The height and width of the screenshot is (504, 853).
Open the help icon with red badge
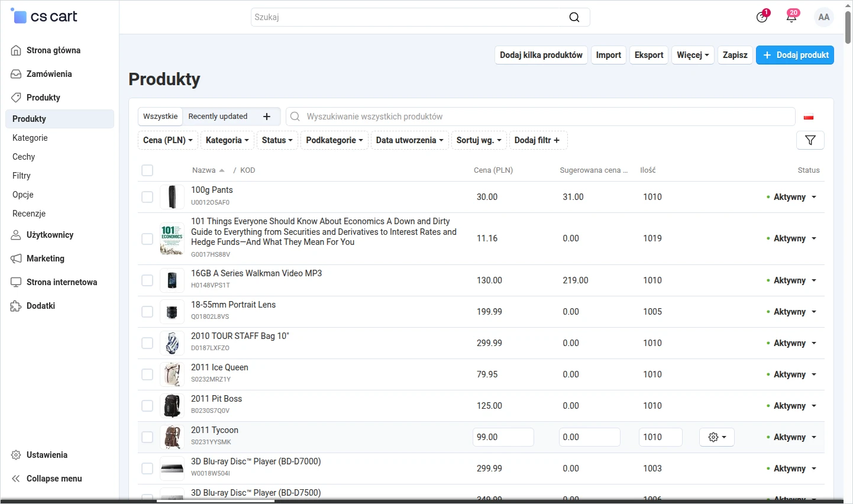[x=762, y=17]
